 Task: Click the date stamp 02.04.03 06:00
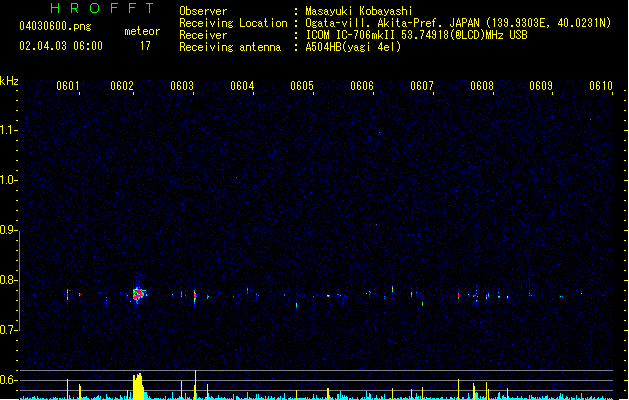pyautogui.click(x=61, y=46)
